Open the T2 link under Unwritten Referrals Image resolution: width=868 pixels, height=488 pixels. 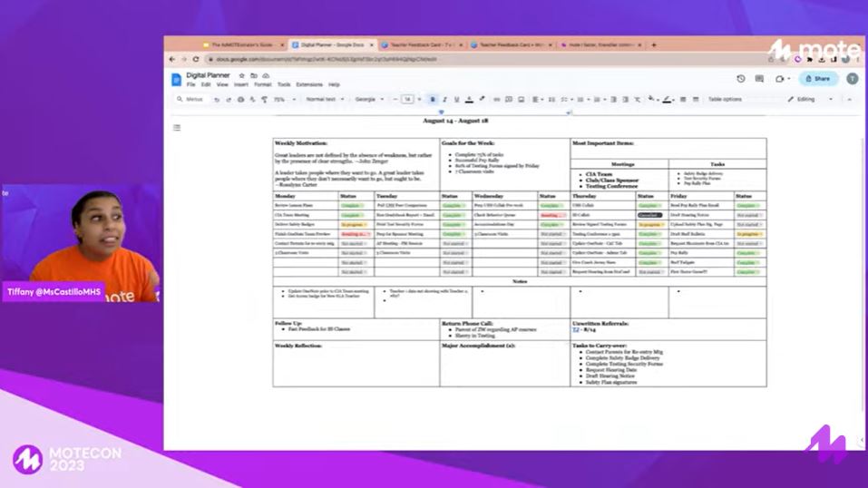click(x=576, y=329)
